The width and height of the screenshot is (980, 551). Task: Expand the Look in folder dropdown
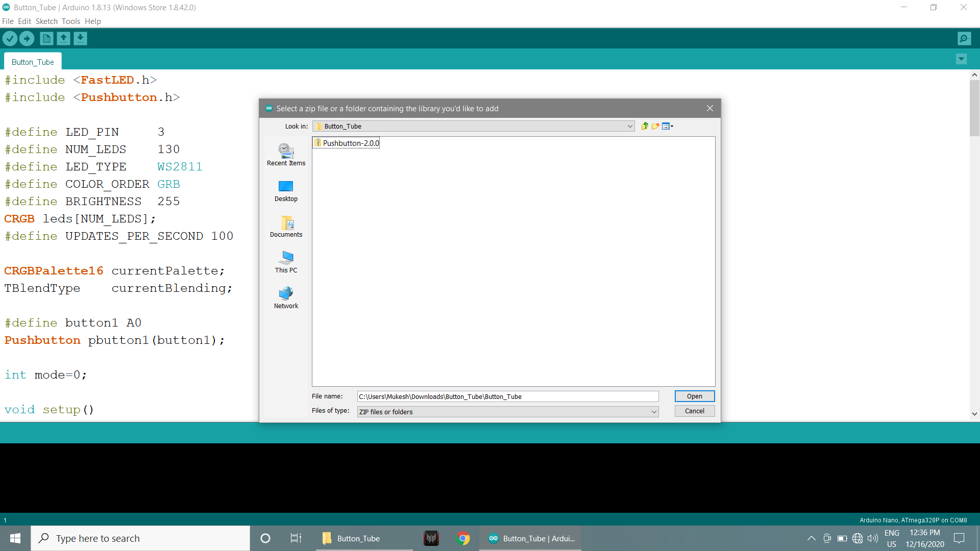(x=630, y=127)
